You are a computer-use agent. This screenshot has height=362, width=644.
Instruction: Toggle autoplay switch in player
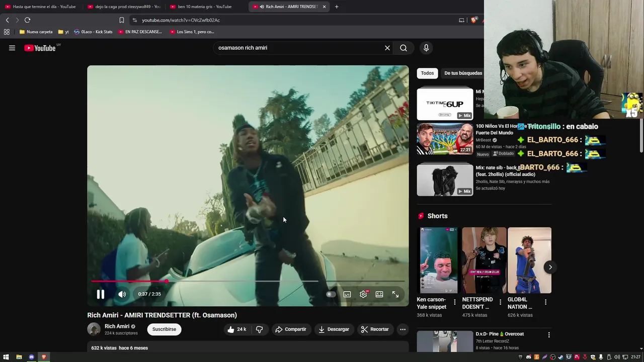pos(331,294)
